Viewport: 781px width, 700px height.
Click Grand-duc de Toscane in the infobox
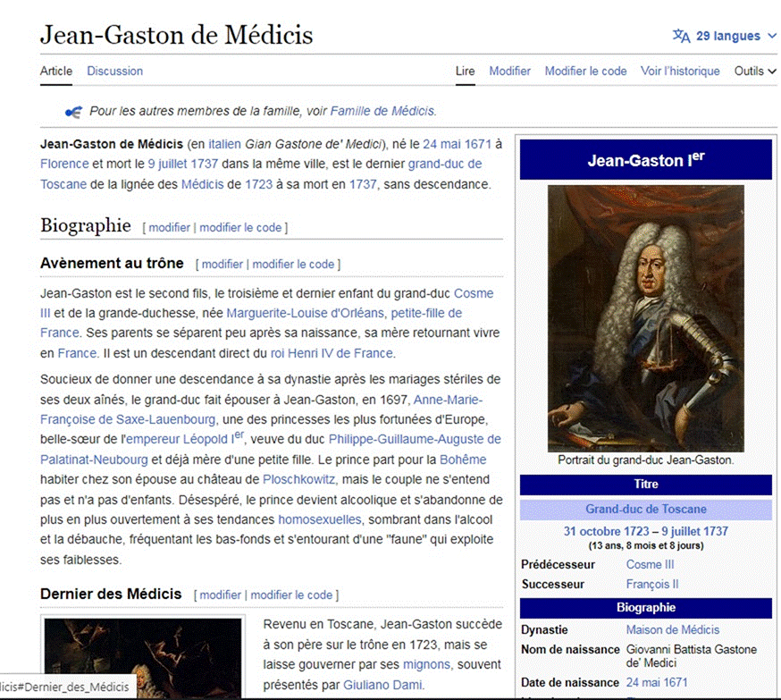(645, 510)
